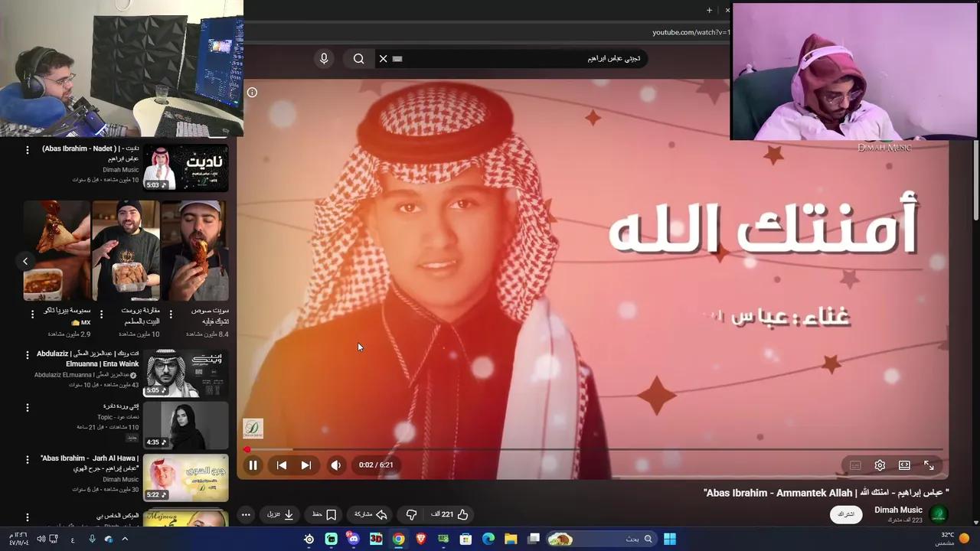The image size is (980, 551).
Task: Open player settings gear
Action: point(880,465)
